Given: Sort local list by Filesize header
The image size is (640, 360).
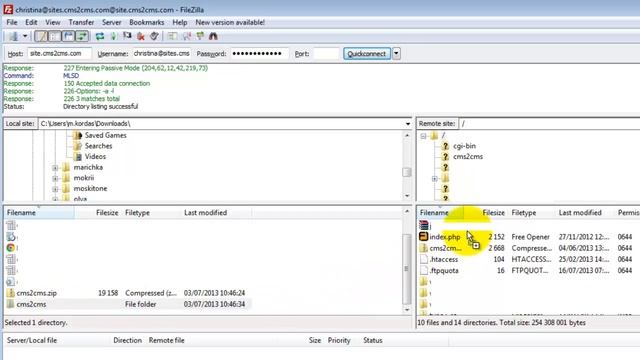Looking at the screenshot, I should 98,213.
